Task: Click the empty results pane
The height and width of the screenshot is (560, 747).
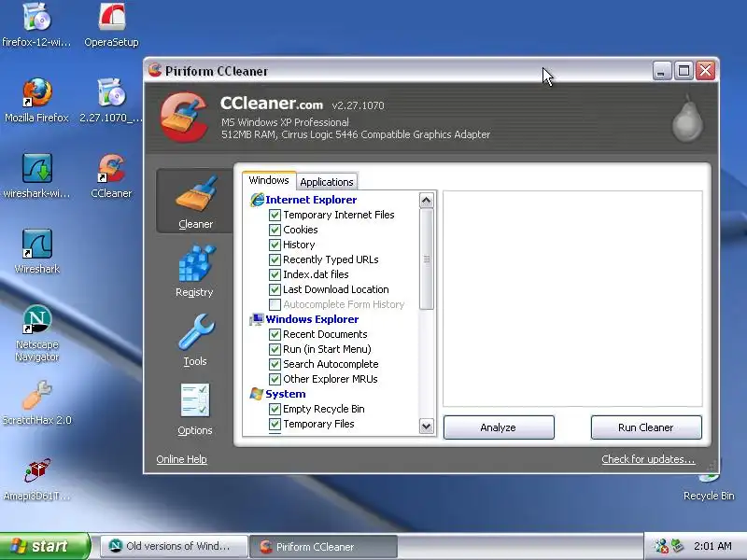Action: click(x=572, y=299)
